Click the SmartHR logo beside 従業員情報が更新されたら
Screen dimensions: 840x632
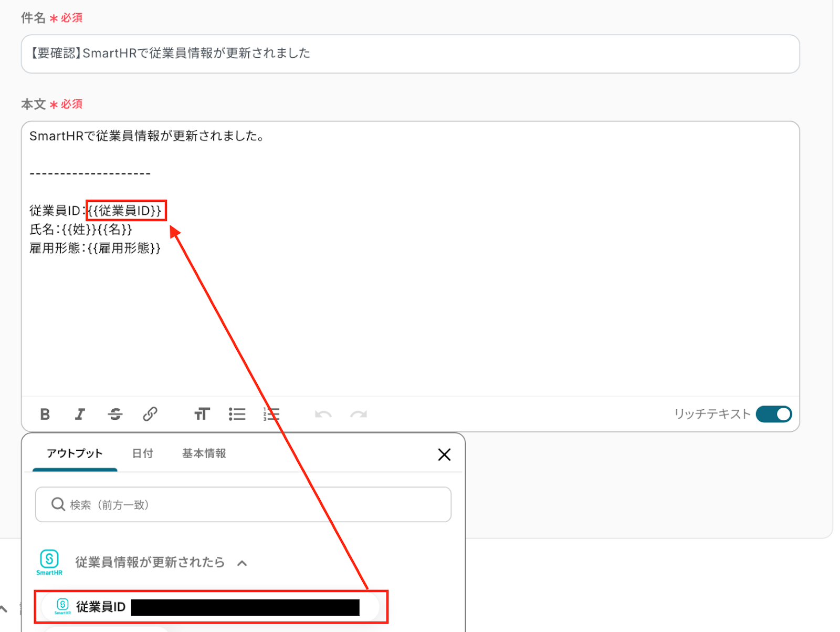tap(49, 562)
